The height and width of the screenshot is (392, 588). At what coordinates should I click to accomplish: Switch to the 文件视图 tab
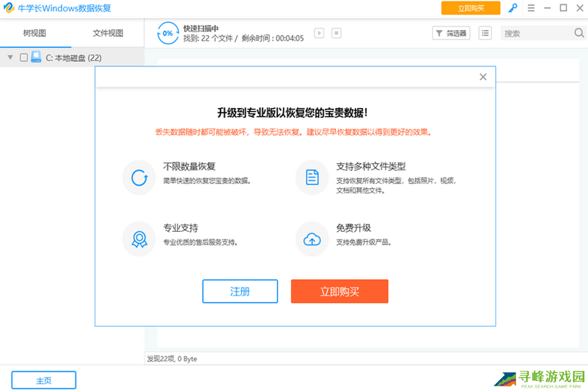[108, 33]
